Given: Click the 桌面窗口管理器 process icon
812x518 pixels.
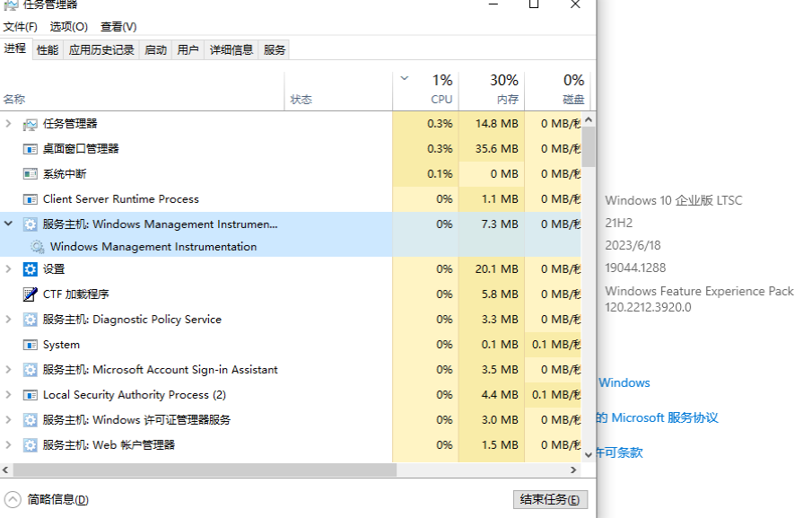Looking at the screenshot, I should (x=31, y=149).
